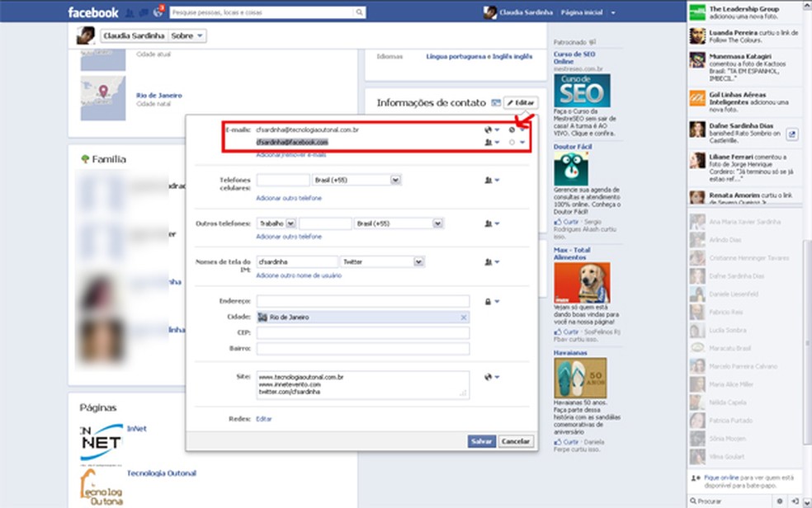This screenshot has width=812, height=508.
Task: Open globe privacy selector for Site
Action: pos(492,377)
